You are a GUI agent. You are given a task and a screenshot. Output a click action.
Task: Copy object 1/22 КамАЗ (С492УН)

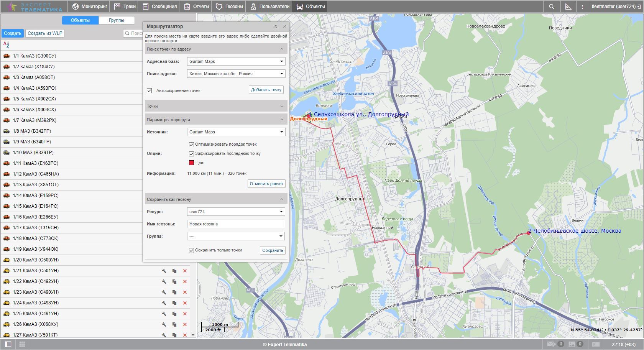174,281
